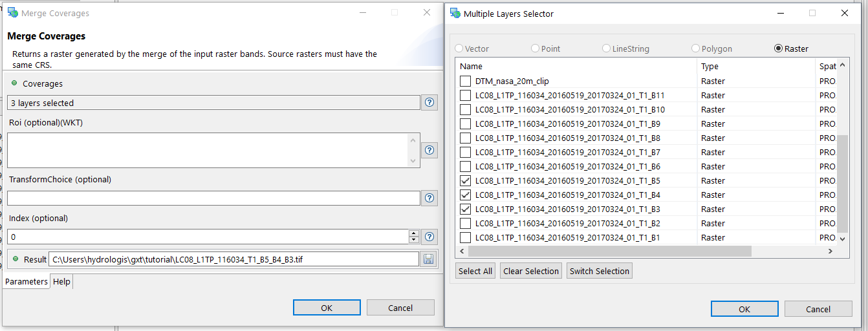The width and height of the screenshot is (868, 331).
Task: Click the help icon beside the Roi field
Action: pyautogui.click(x=429, y=150)
